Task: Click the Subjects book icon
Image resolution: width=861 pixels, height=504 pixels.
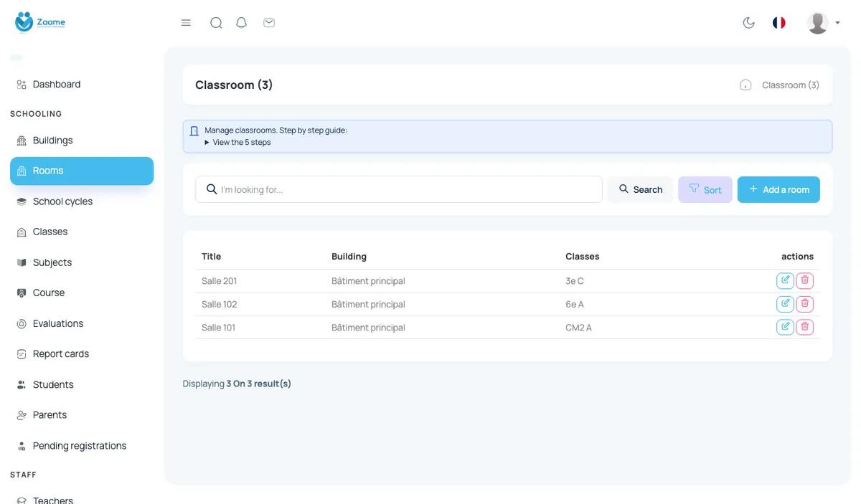Action: pyautogui.click(x=22, y=262)
